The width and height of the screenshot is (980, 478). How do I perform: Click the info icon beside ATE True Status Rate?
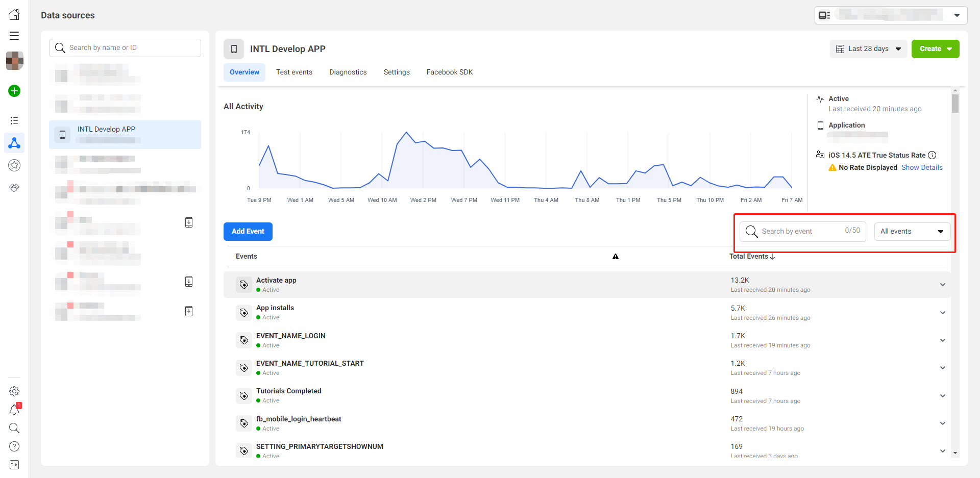point(932,155)
